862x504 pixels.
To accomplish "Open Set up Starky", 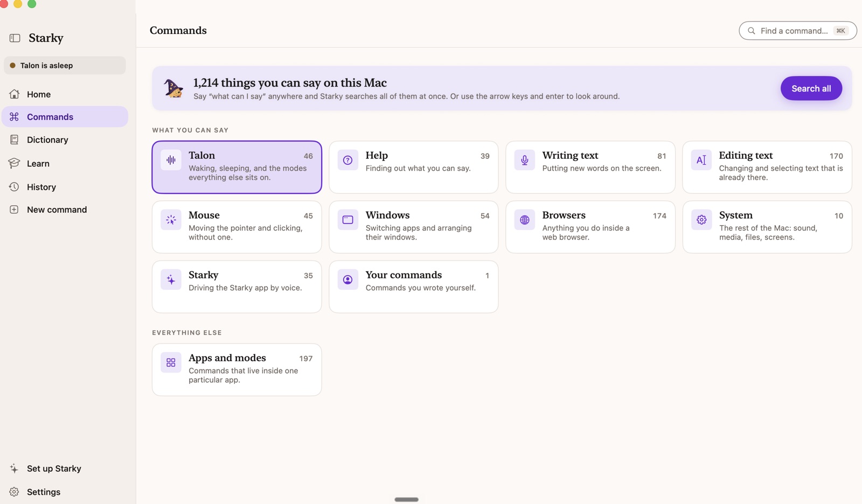I will 65,468.
